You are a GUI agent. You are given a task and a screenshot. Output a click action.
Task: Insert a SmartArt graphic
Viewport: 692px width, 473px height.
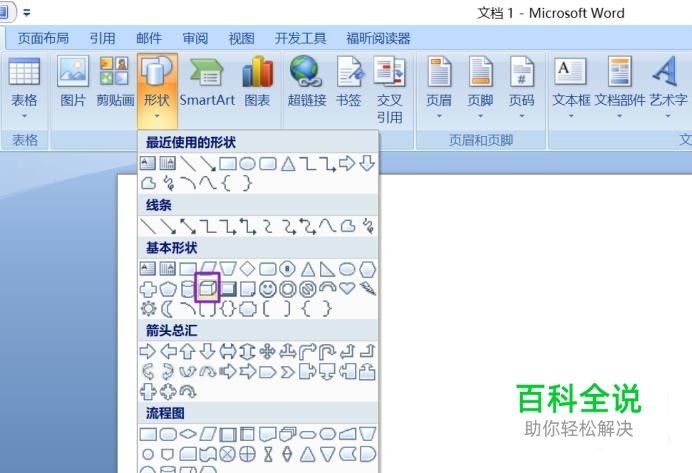[x=207, y=83]
